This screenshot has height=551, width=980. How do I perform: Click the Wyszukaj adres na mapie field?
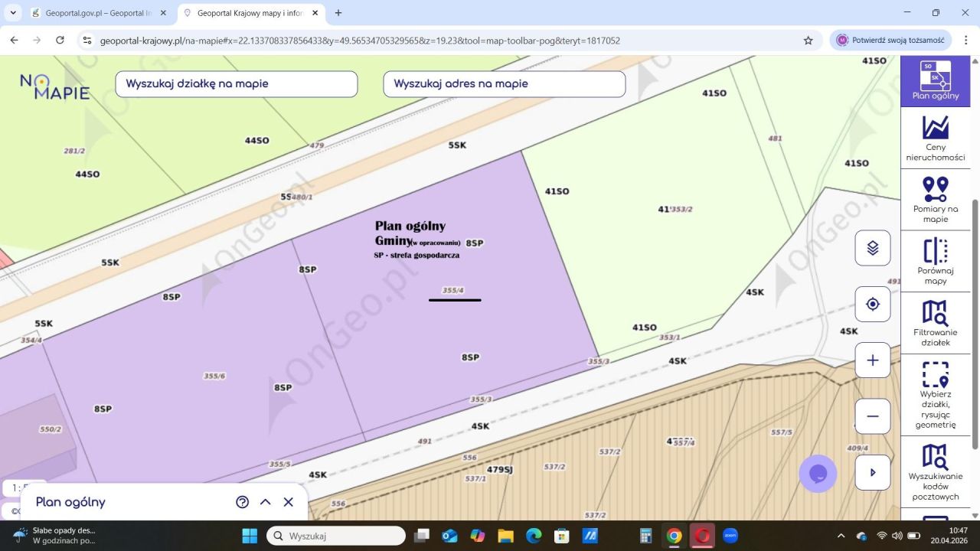click(504, 84)
